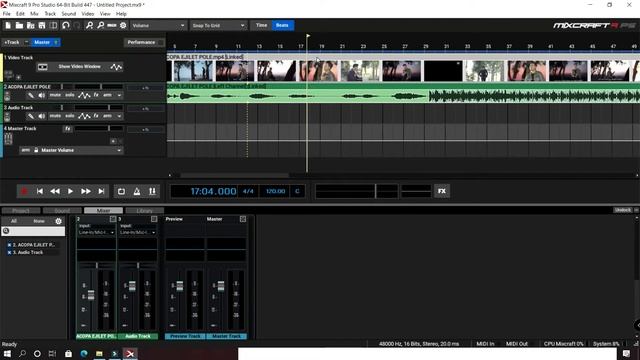Create a new project with toolbar icon
This screenshot has width=640, height=360.
pos(8,25)
